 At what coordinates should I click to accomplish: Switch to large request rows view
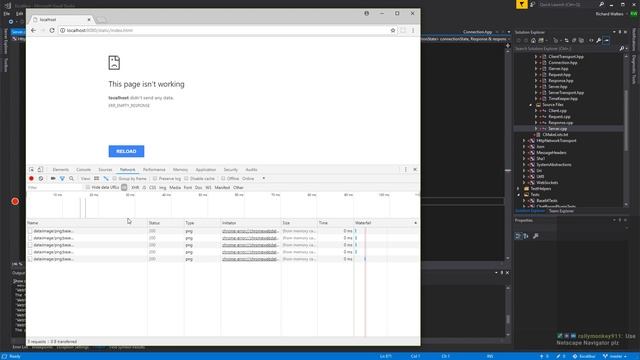(96, 179)
